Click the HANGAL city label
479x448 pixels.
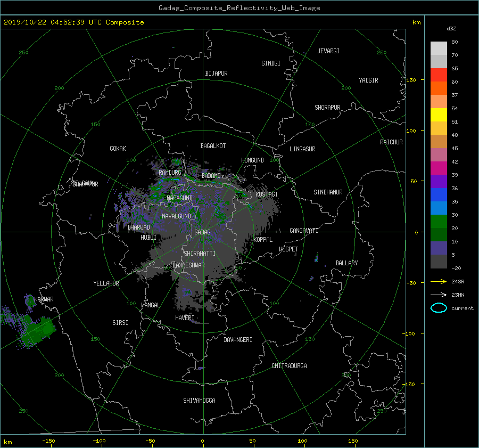[x=150, y=305]
